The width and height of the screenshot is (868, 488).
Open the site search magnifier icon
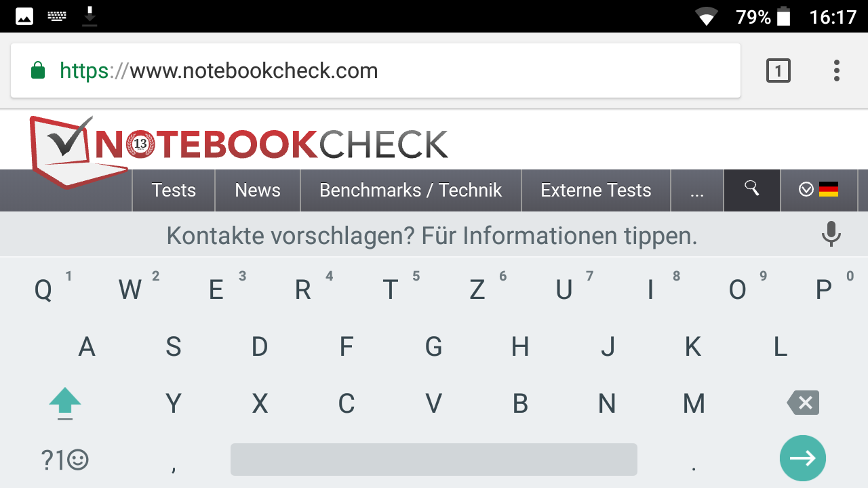(752, 190)
